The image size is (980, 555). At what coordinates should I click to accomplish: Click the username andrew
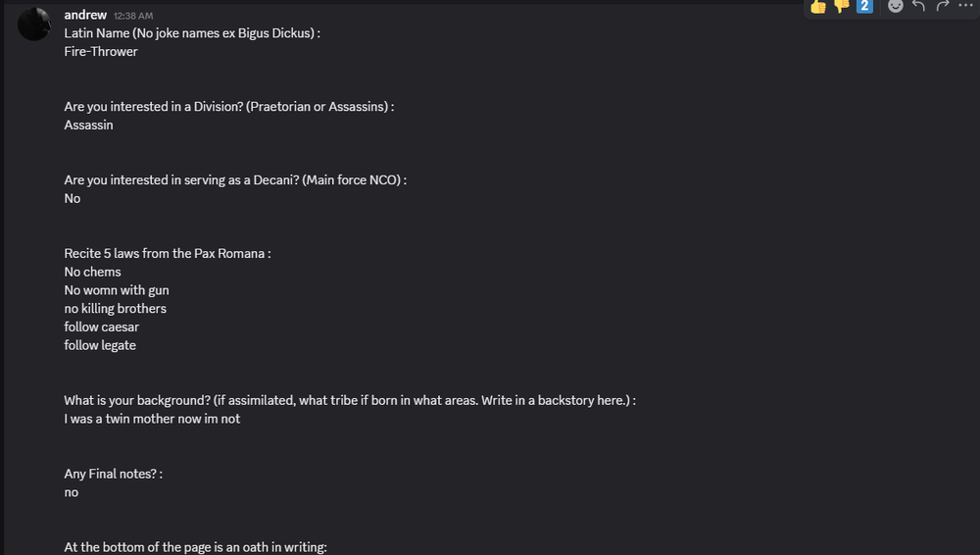(x=85, y=15)
